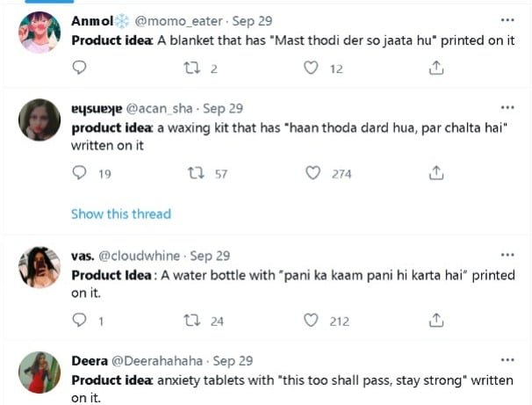This screenshot has height=405, width=532.
Task: Share the waxing kit tweet
Action: (436, 174)
